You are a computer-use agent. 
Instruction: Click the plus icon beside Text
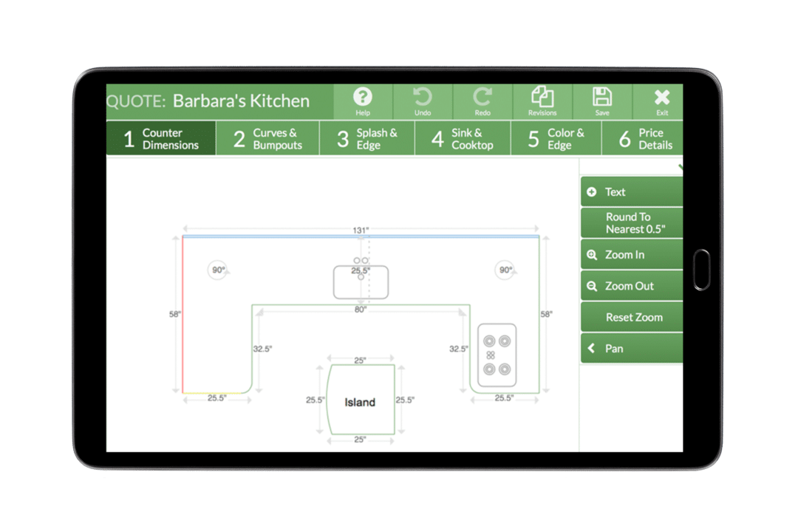(591, 192)
